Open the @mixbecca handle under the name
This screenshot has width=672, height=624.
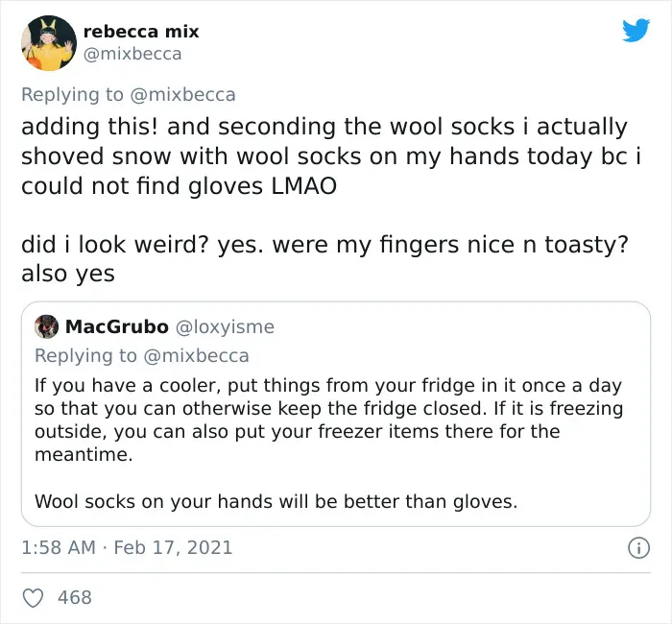click(132, 54)
